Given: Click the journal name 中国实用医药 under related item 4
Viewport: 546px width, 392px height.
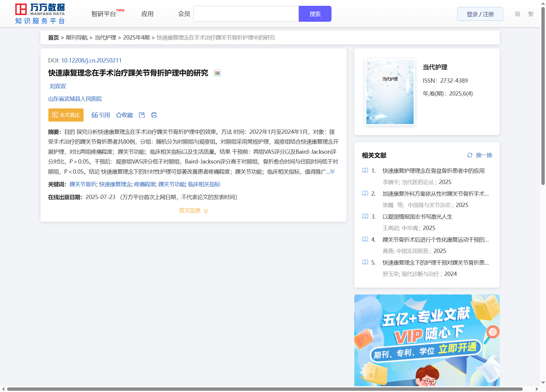Looking at the screenshot, I should pos(412,251).
